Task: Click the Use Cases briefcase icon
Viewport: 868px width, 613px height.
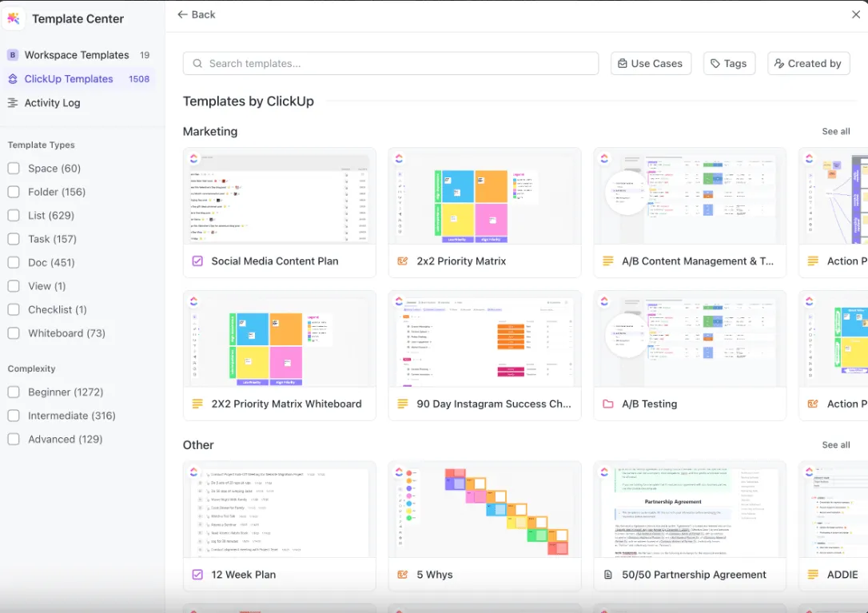Action: tap(622, 64)
